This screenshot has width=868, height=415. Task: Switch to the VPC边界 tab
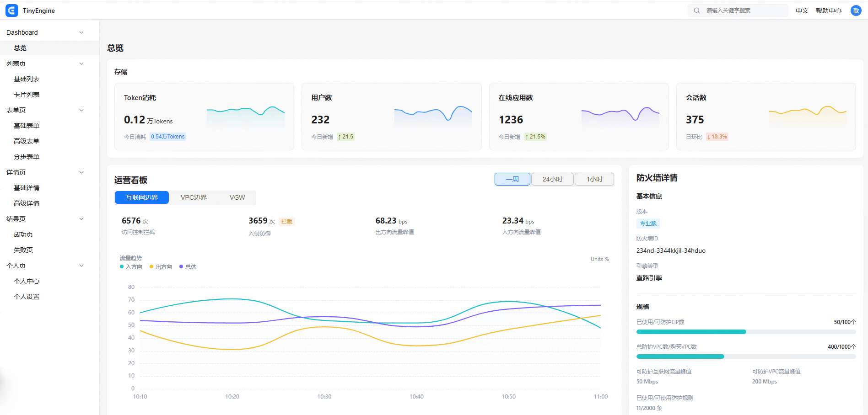(194, 197)
